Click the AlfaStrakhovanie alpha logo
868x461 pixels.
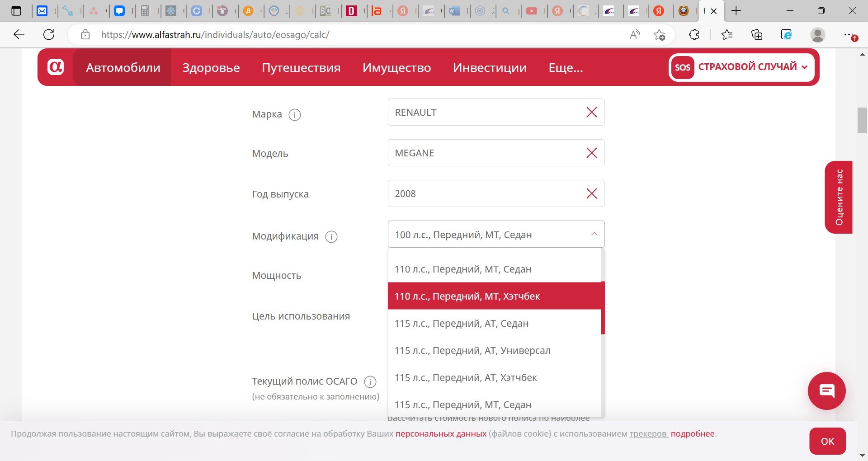click(56, 67)
